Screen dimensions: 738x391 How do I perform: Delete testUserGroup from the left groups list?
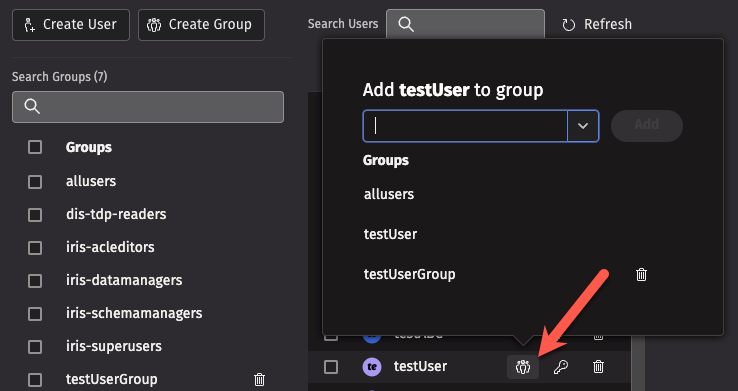point(259,379)
